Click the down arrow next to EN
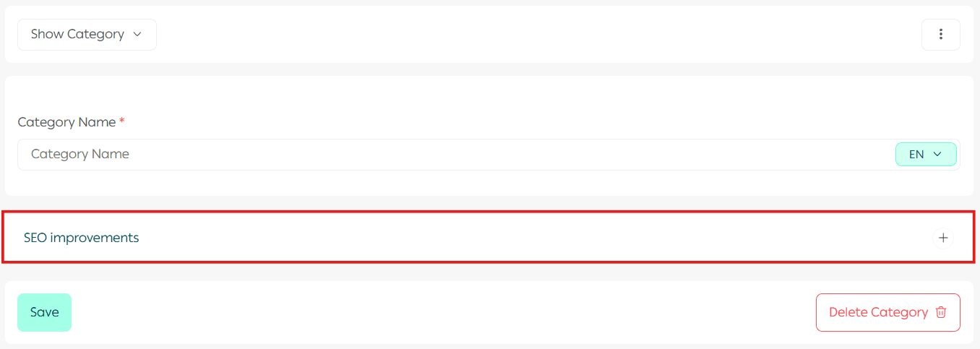The width and height of the screenshot is (980, 349). pos(937,155)
